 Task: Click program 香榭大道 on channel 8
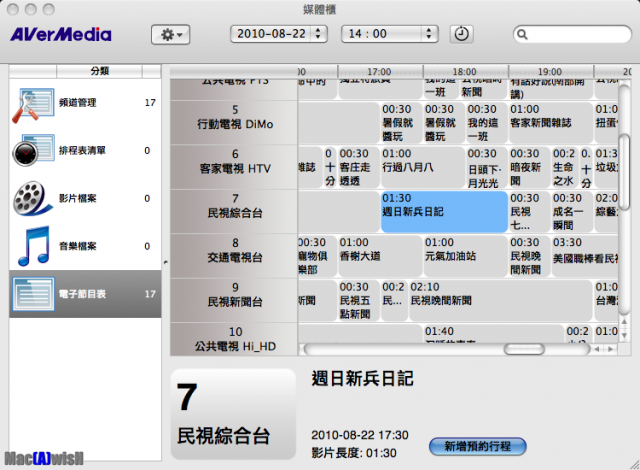(380, 255)
